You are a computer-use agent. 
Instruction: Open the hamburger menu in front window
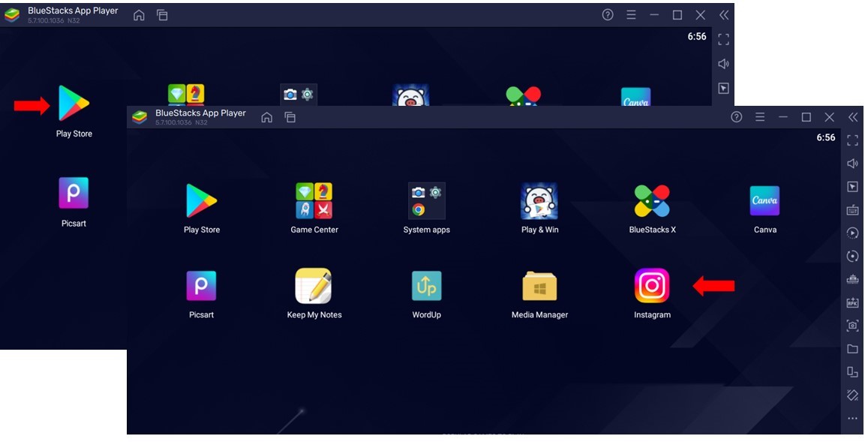(x=760, y=117)
